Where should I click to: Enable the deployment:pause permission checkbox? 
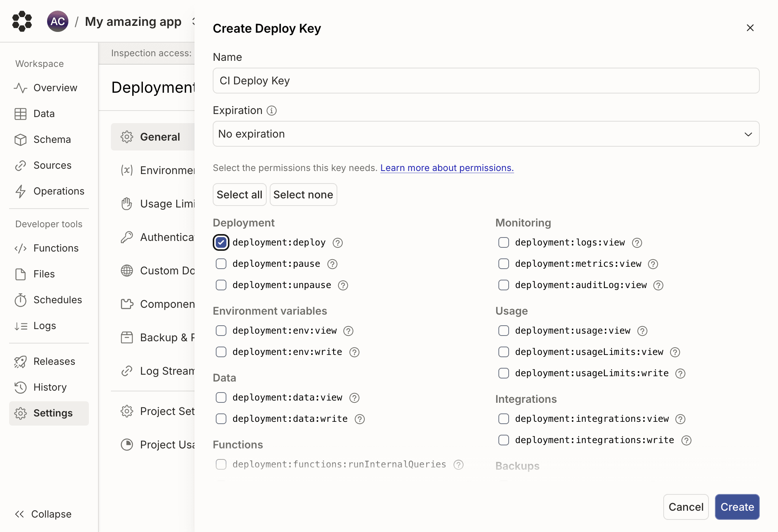click(221, 264)
